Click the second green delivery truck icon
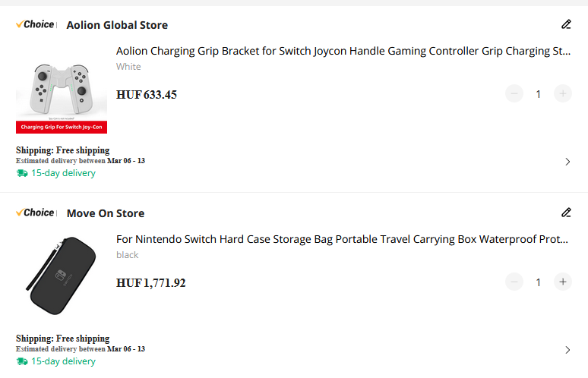 [22, 361]
